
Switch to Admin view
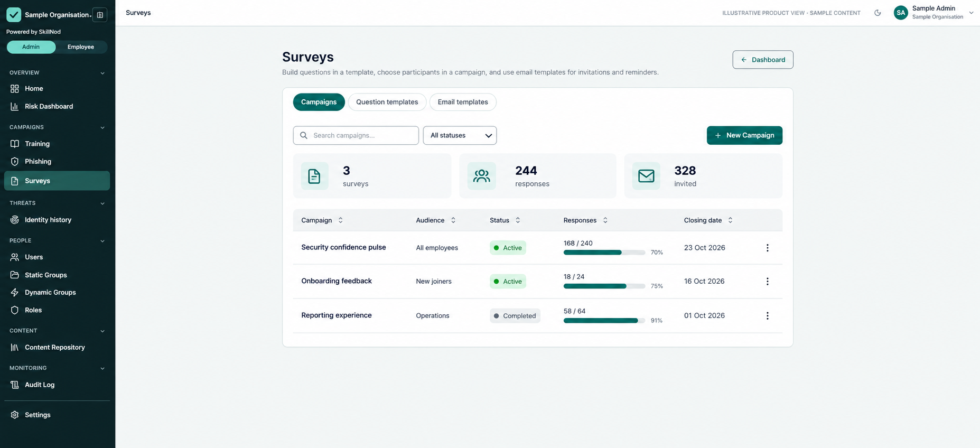point(31,47)
